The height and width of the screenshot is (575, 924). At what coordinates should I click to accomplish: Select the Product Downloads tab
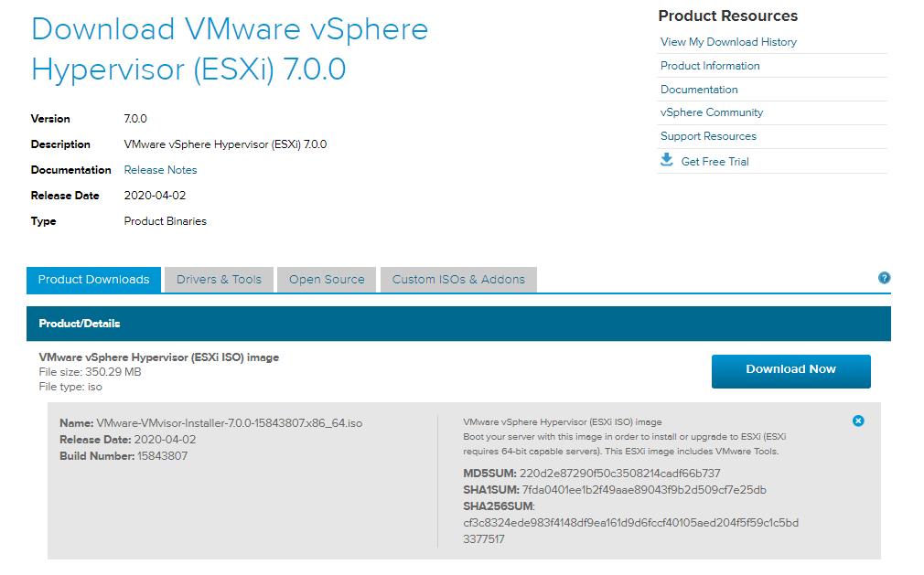point(93,280)
